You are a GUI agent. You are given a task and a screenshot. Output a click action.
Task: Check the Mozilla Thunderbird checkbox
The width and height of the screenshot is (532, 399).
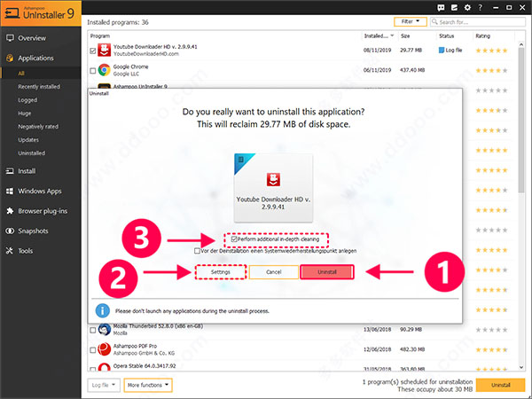point(92,330)
